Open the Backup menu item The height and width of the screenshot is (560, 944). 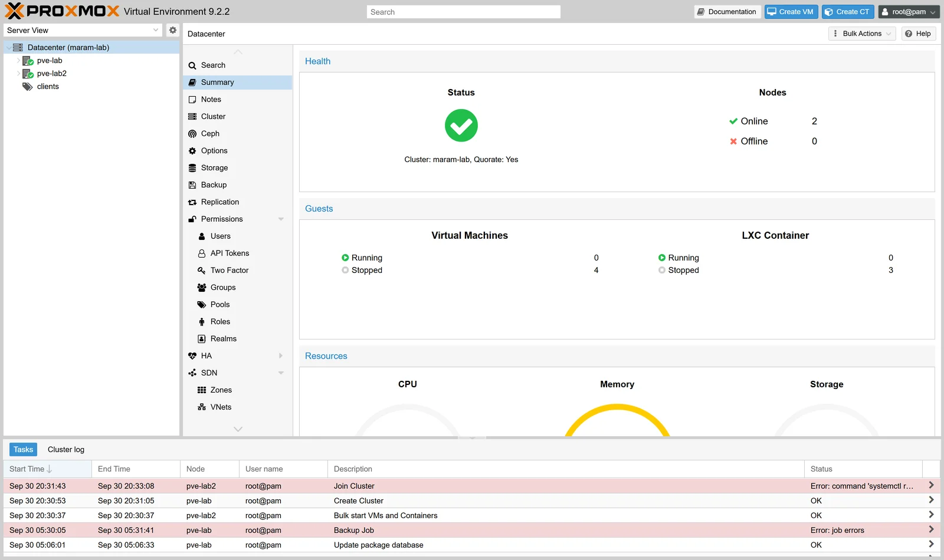pyautogui.click(x=238, y=185)
